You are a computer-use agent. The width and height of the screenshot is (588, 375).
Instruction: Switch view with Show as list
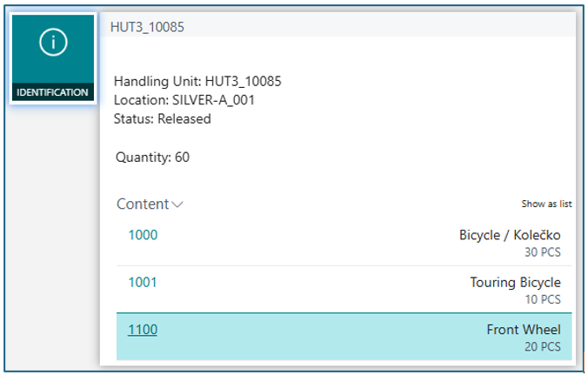(x=546, y=204)
